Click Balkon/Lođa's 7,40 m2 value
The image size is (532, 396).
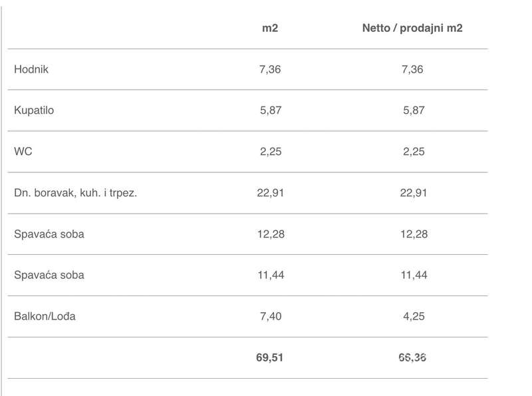[x=271, y=316]
